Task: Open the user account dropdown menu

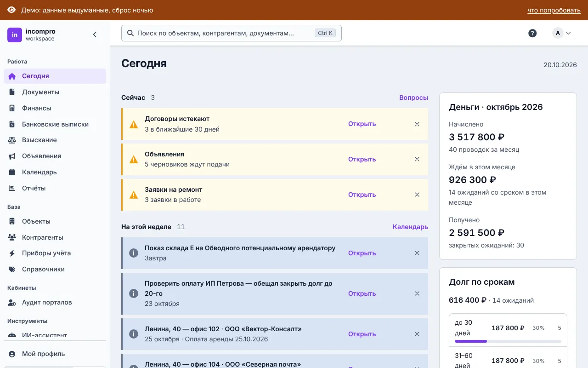Action: [x=561, y=33]
